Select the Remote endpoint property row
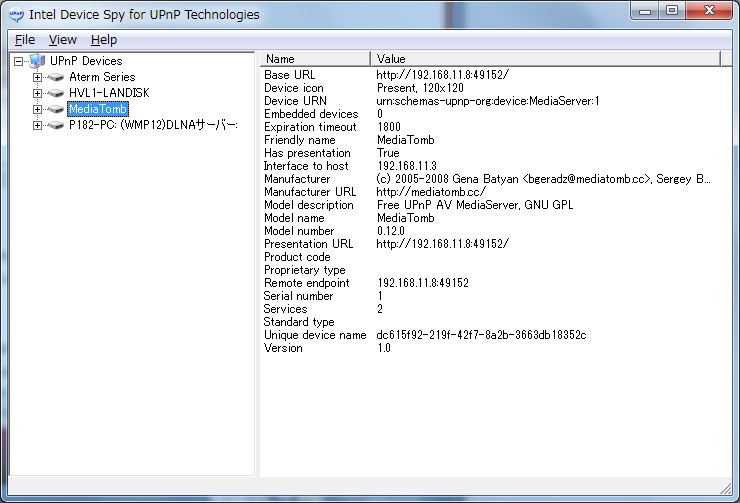Image resolution: width=740 pixels, height=503 pixels. [491, 283]
